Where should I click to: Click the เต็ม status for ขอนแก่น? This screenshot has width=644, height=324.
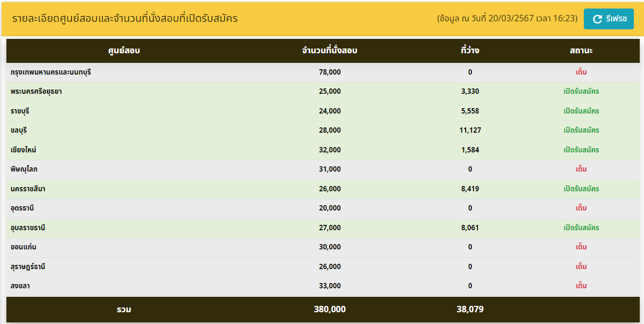pos(581,247)
